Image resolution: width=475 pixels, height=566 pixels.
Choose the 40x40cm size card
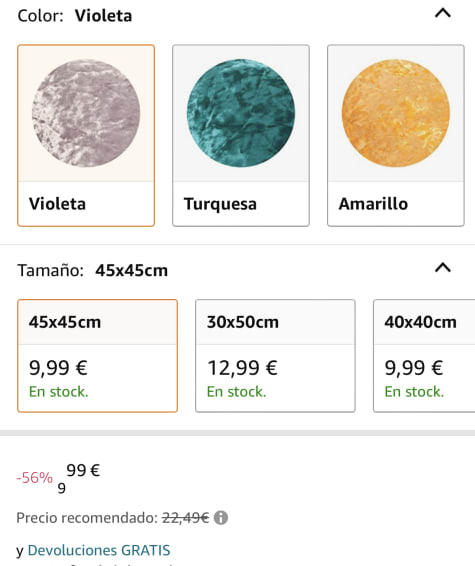point(424,356)
